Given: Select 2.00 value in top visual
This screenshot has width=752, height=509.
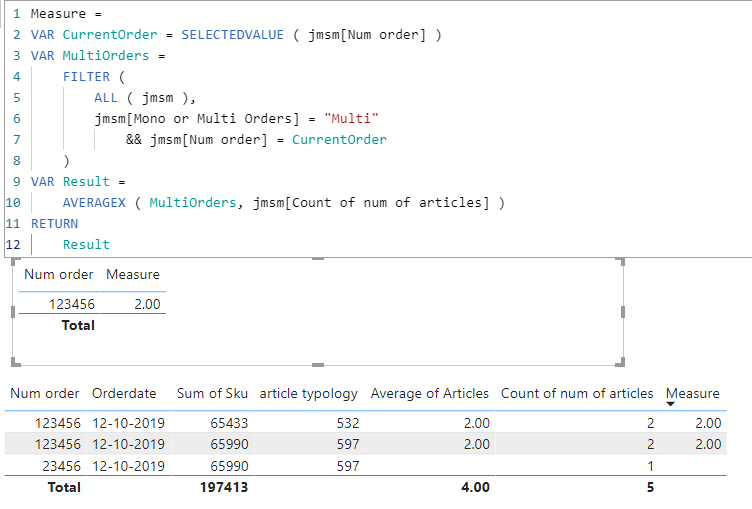Looking at the screenshot, I should 147,304.
